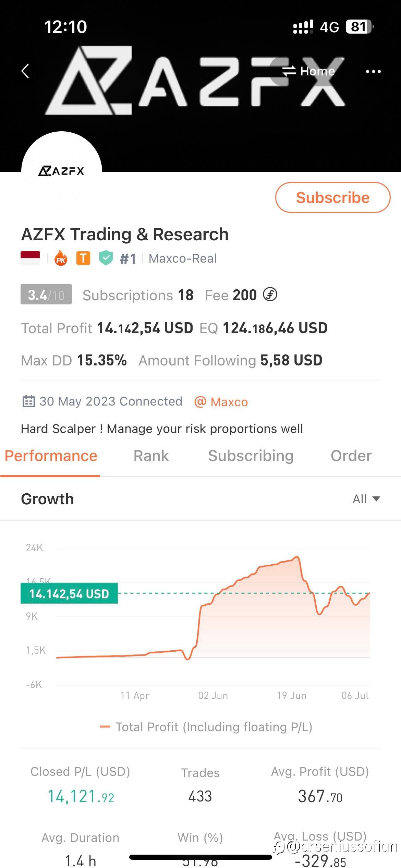The height and width of the screenshot is (868, 401).
Task: Tap the orange T badge icon
Action: 83,258
